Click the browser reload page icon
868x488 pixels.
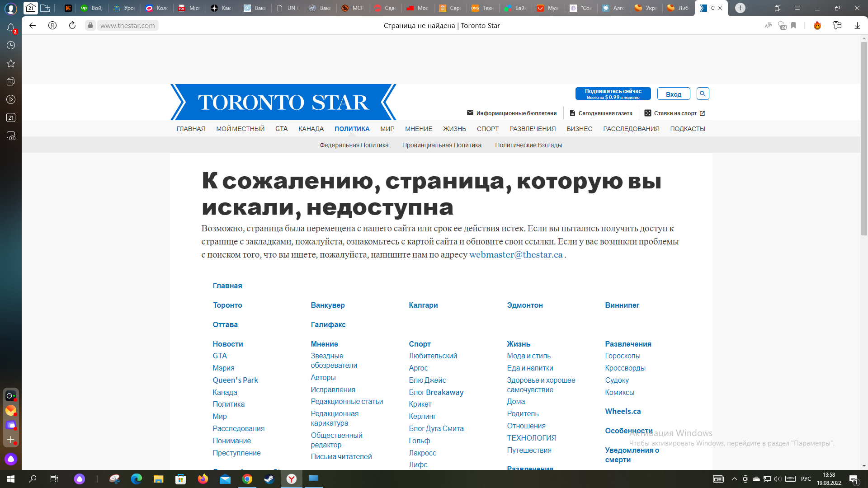coord(72,25)
